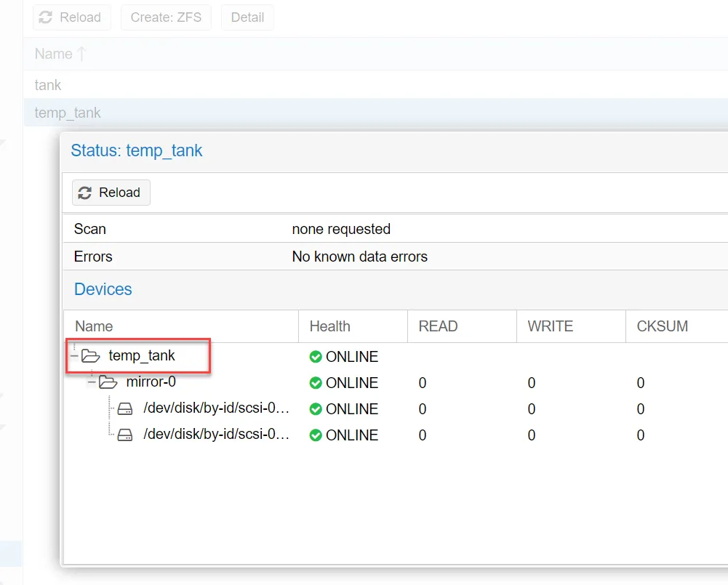Click the Devices section heading
728x585 pixels.
(x=103, y=289)
